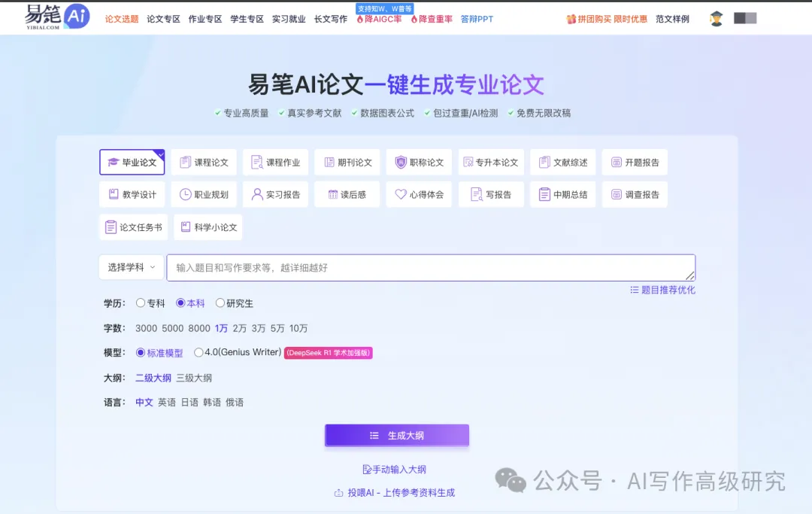
Task: Open 作业专区 in top navigation
Action: pyautogui.click(x=205, y=19)
